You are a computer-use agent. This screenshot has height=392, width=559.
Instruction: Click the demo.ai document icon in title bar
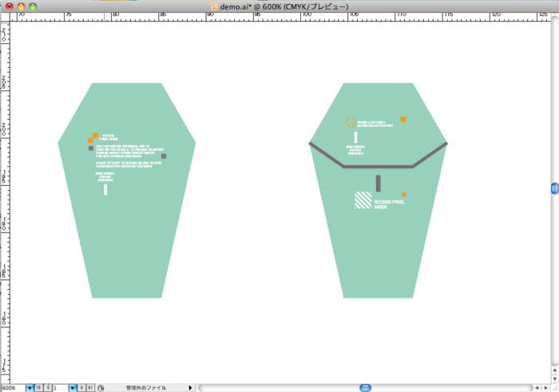tap(213, 6)
